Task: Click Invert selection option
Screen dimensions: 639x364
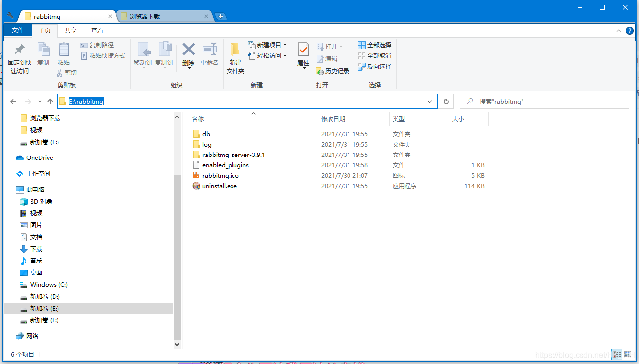Action: tap(375, 67)
